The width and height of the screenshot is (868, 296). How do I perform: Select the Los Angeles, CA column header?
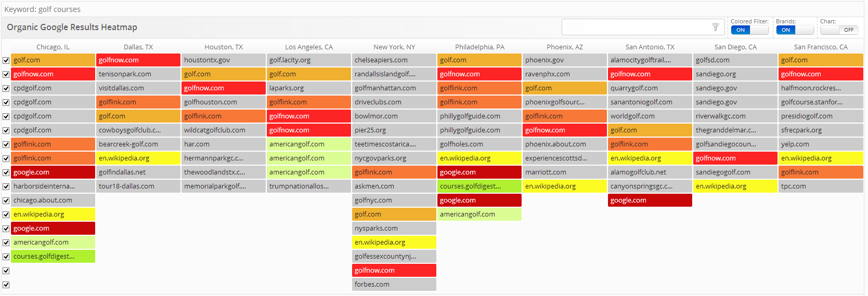(309, 47)
